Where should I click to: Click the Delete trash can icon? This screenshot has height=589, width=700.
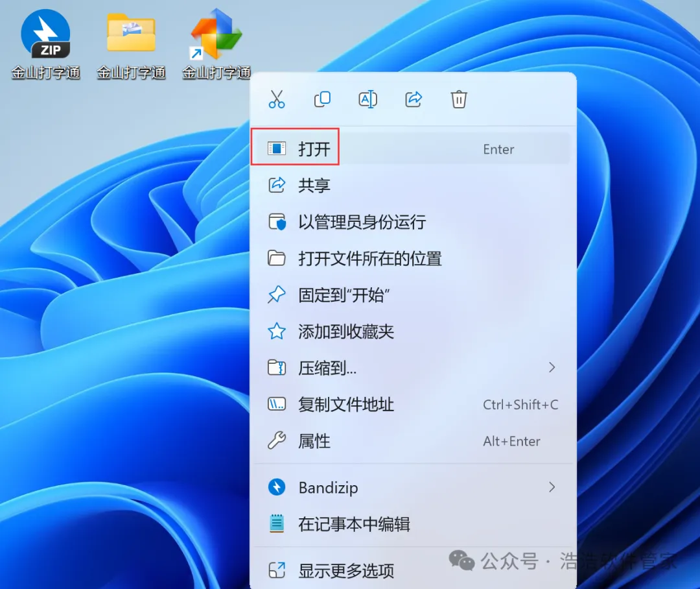click(459, 99)
